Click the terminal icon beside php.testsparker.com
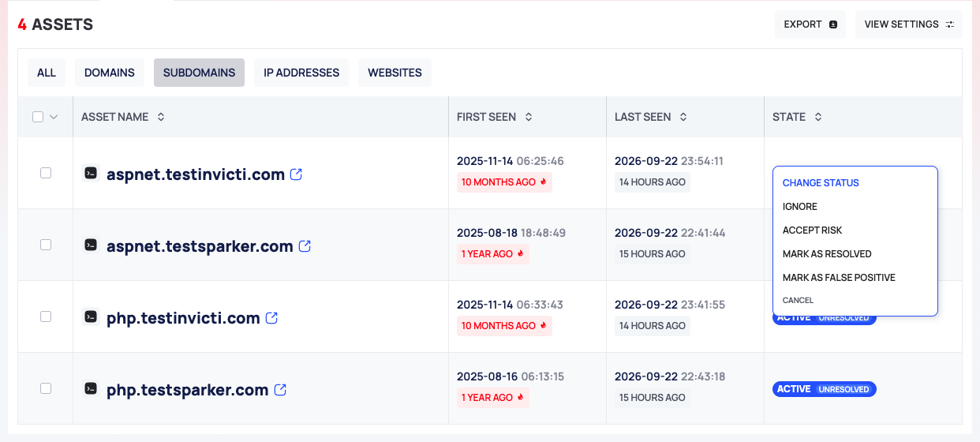Screen dimensions: 980x442 (91, 388)
